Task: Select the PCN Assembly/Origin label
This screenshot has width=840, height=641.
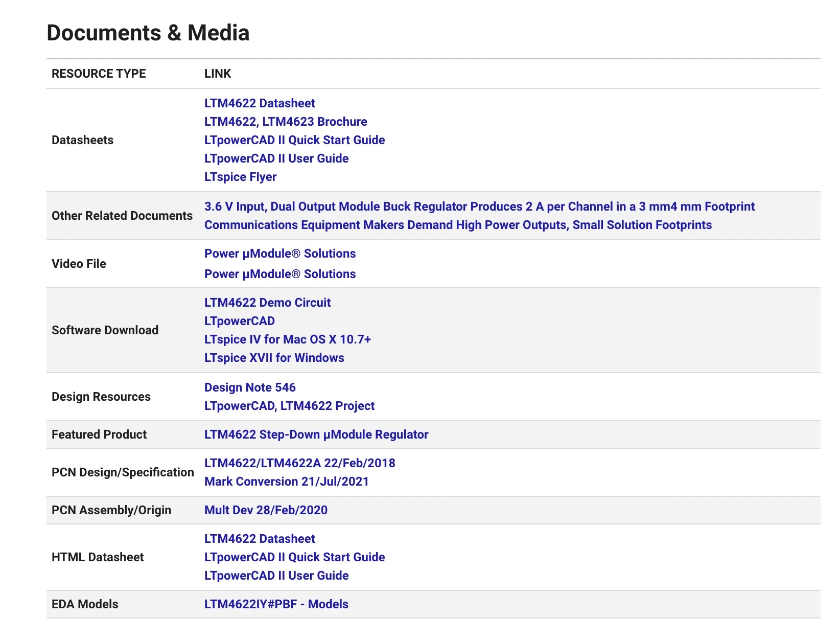Action: point(111,510)
